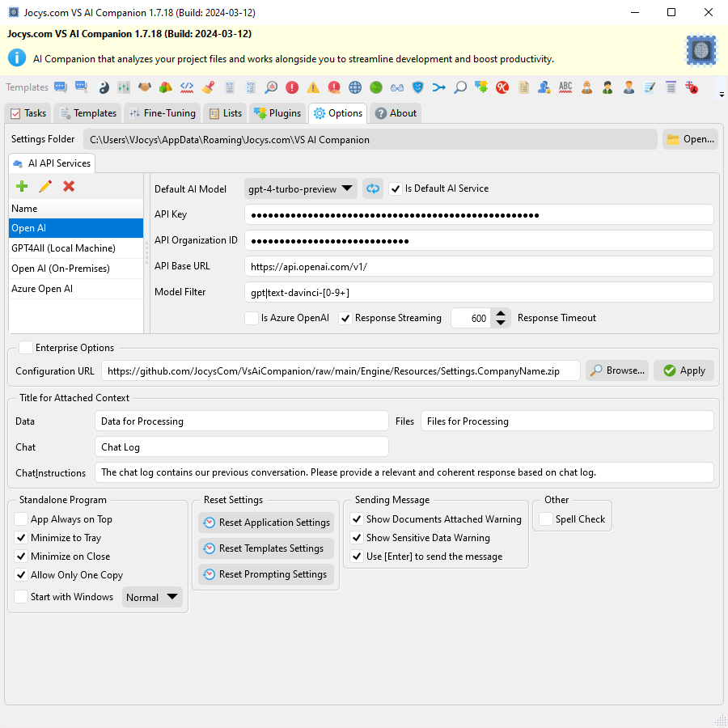Click the handshake template icon
Screen dimensions: 728x728
click(145, 87)
